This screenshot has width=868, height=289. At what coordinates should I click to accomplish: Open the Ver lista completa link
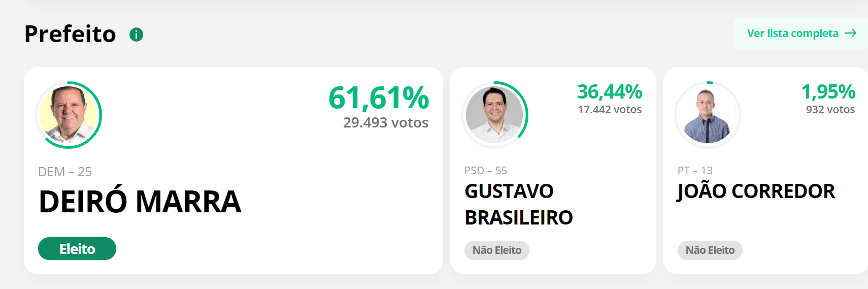coord(800,34)
